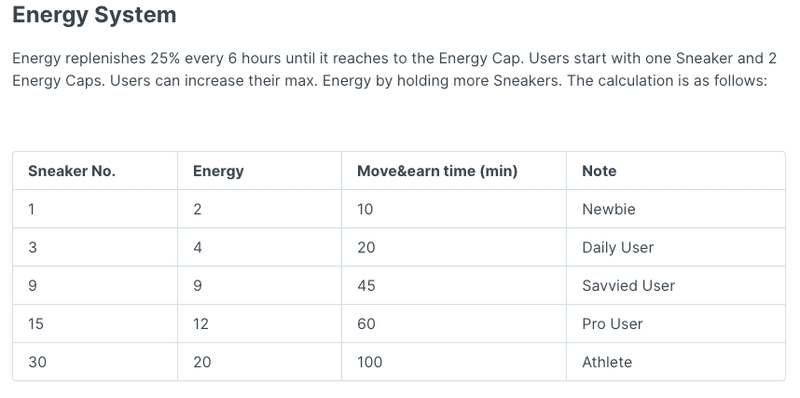Click the Energy System heading
The height and width of the screenshot is (398, 800).
tap(94, 15)
